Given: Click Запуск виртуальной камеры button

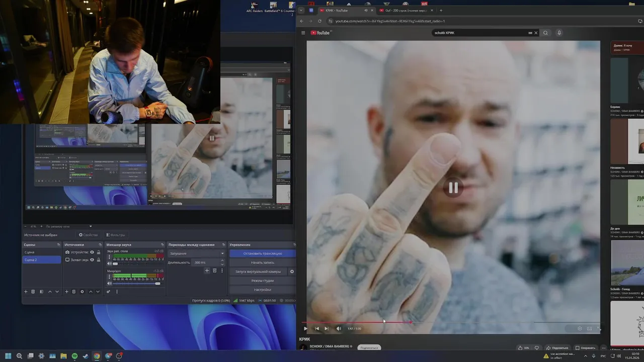Looking at the screenshot, I should 258,271.
